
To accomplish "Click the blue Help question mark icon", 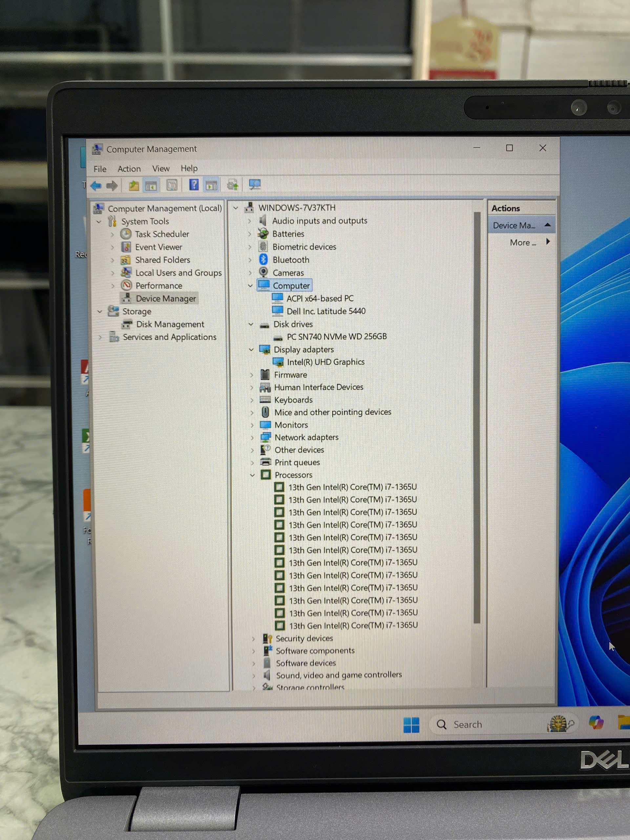I will 194,185.
